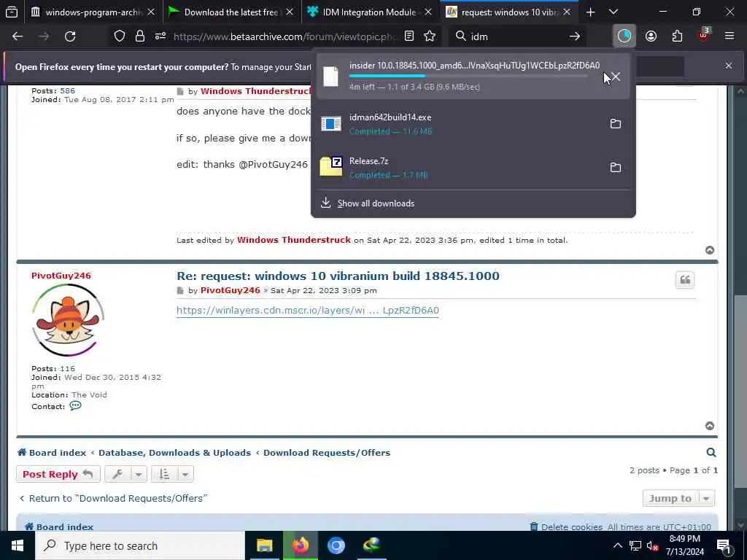The height and width of the screenshot is (560, 747).
Task: Open Firefox account icon
Action: 651,36
